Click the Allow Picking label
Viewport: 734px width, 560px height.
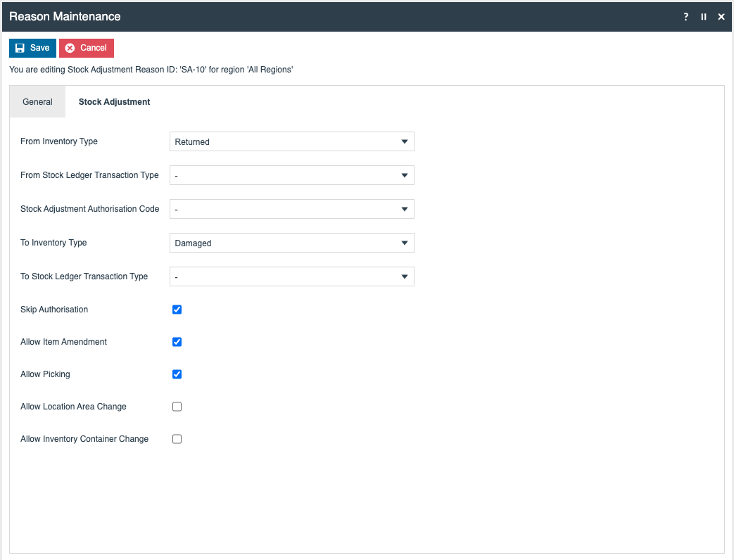tap(45, 374)
